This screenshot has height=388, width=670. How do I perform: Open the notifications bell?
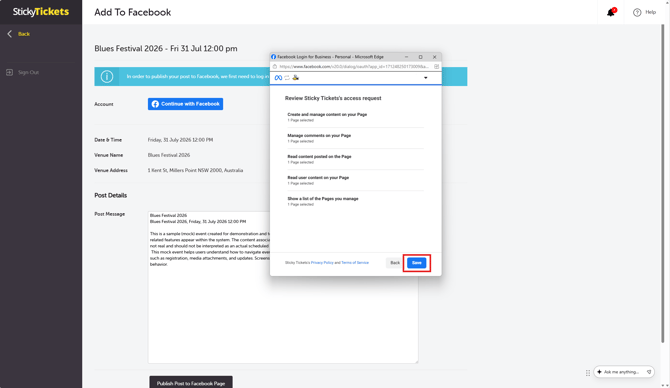611,12
